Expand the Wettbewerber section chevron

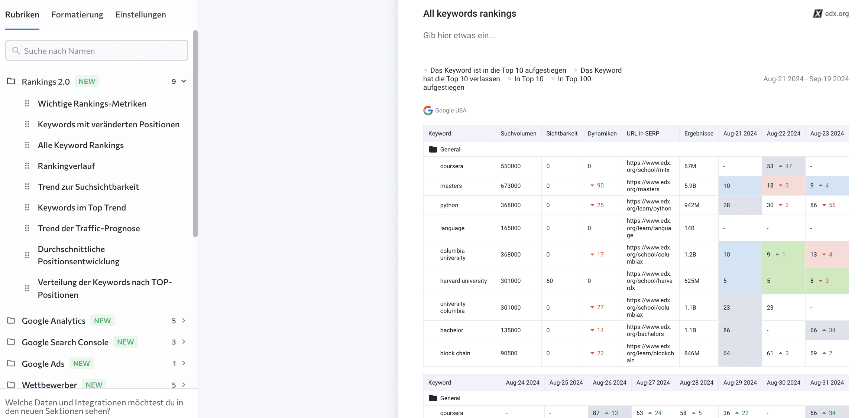coord(184,385)
